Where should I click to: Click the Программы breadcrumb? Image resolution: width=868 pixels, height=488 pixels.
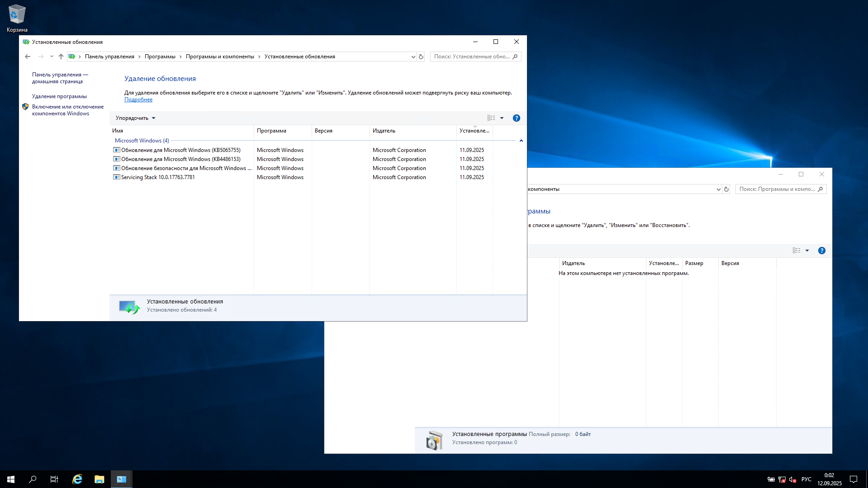(160, 57)
